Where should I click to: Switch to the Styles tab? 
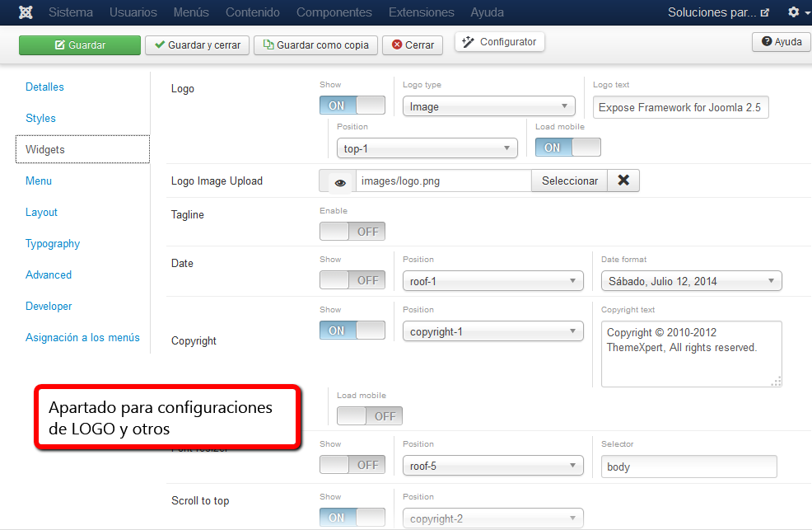pyautogui.click(x=40, y=118)
